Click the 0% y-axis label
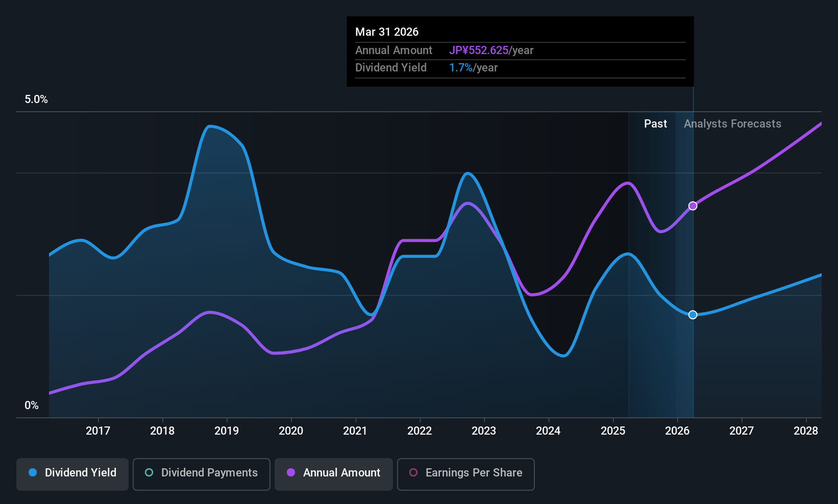The width and height of the screenshot is (838, 504). point(32,406)
